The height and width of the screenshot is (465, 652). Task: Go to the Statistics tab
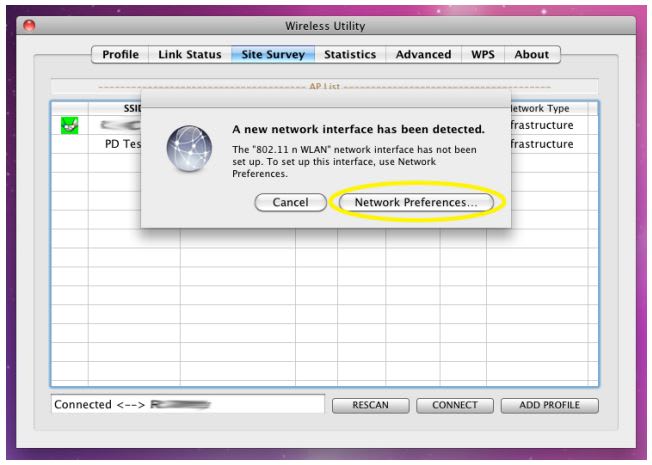[350, 54]
